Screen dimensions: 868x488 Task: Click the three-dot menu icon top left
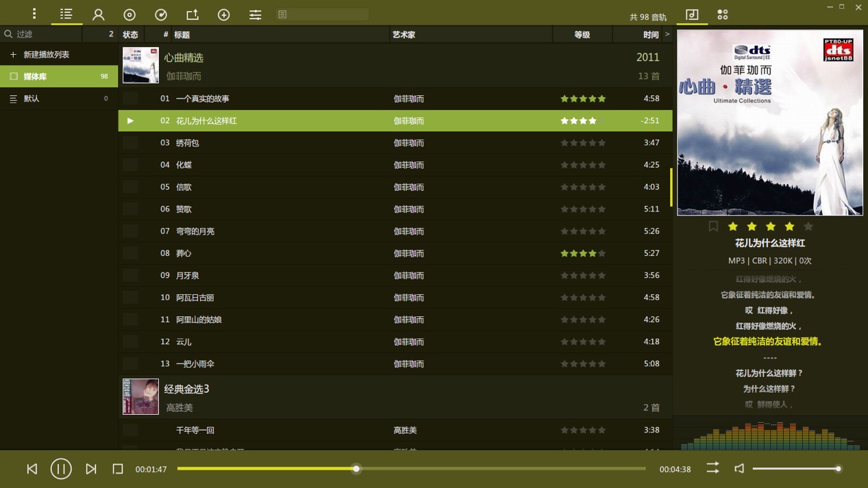34,14
